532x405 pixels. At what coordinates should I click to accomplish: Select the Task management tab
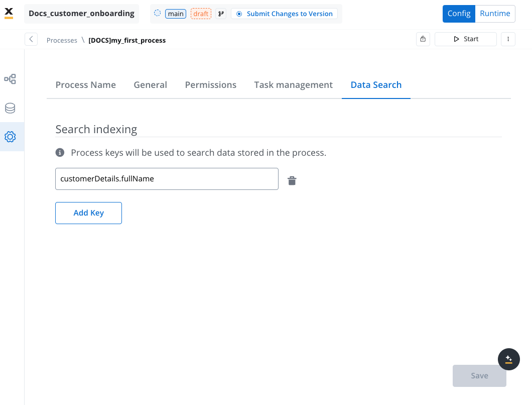click(294, 85)
